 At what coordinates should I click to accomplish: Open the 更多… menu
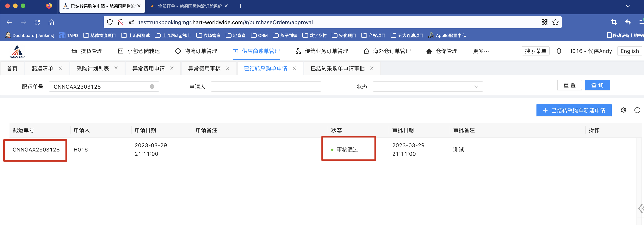tap(480, 51)
